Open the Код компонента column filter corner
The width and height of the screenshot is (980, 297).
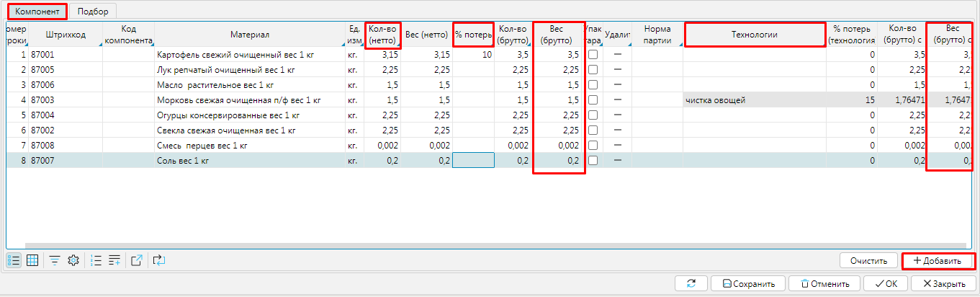(x=152, y=45)
